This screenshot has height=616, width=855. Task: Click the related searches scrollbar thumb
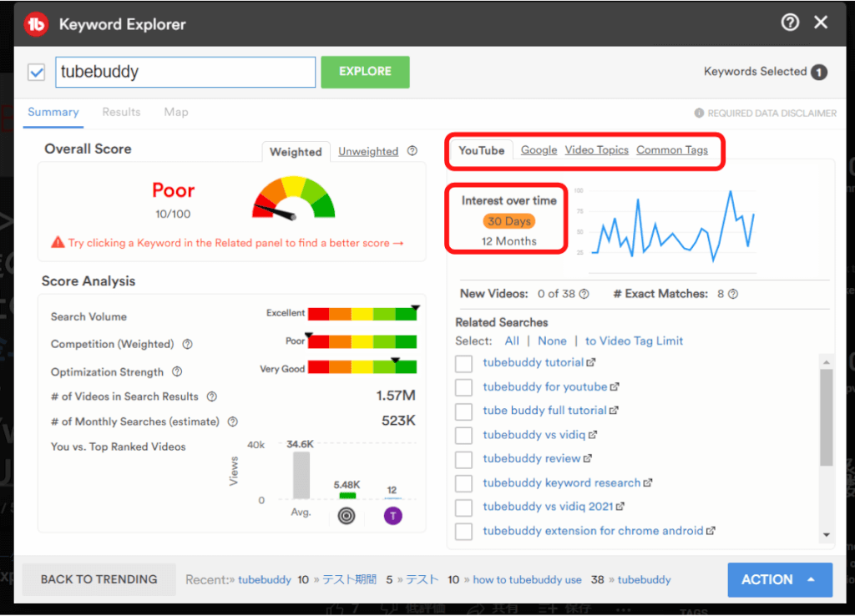click(827, 417)
